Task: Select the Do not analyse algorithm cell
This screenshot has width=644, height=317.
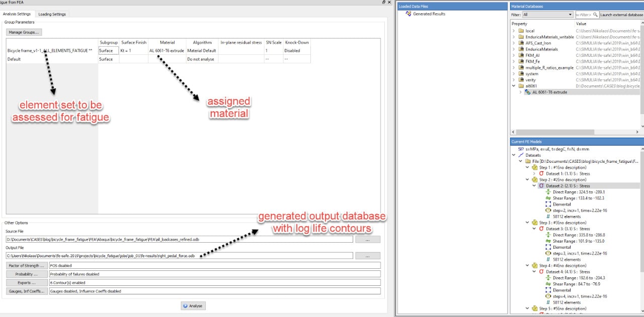Action: coord(202,59)
